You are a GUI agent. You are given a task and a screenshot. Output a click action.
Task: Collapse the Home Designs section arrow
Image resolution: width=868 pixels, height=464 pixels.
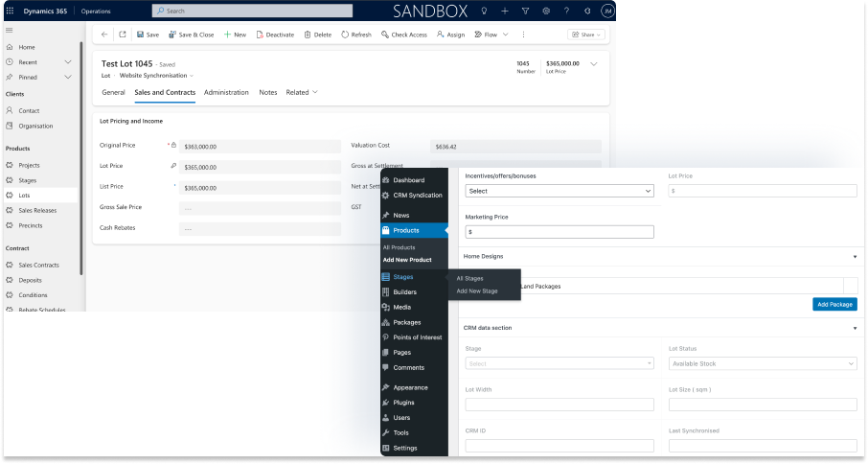855,257
